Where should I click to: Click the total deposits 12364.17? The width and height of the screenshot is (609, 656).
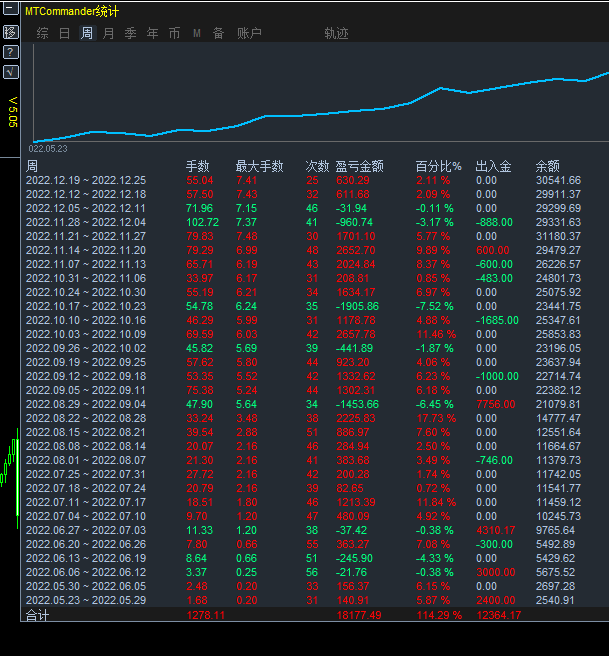499,615
